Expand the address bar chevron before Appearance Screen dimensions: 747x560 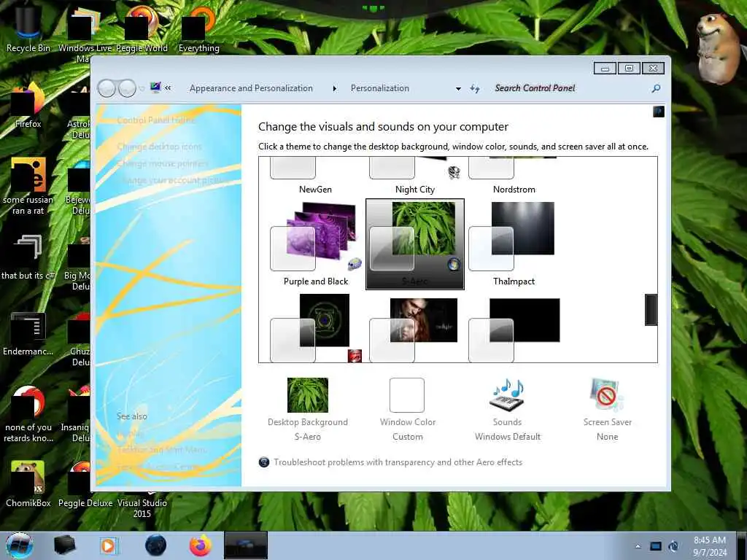point(168,87)
